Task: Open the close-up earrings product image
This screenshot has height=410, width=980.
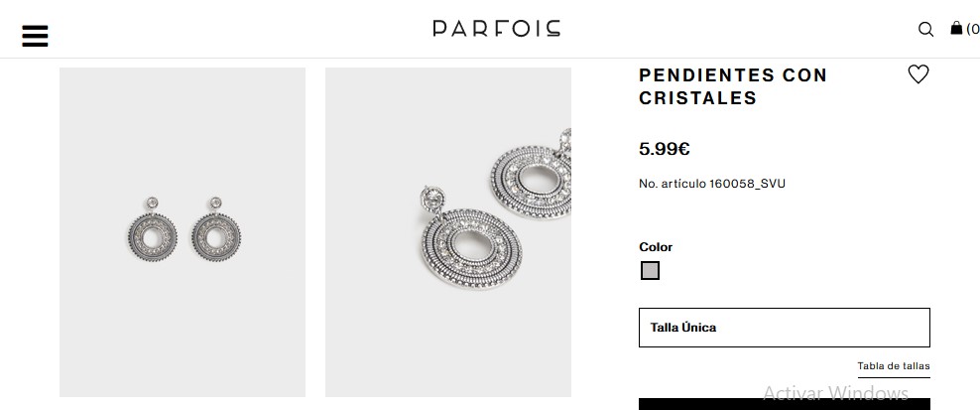Action: [448, 232]
